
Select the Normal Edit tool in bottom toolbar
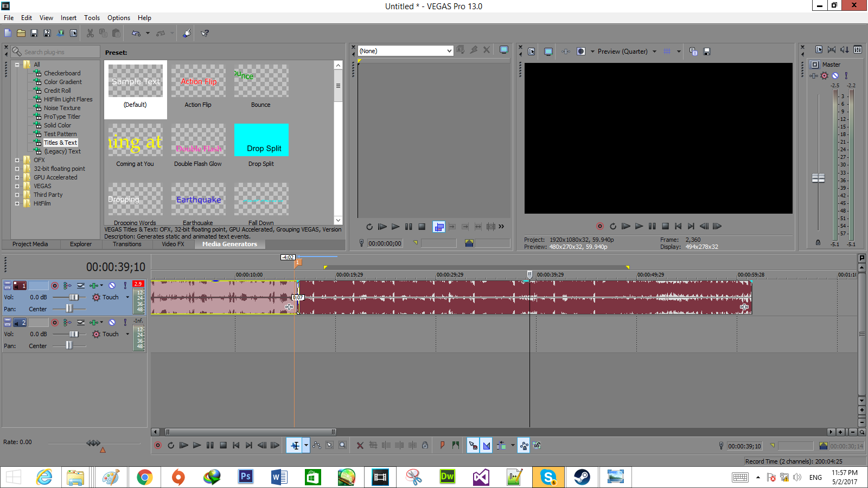click(295, 445)
